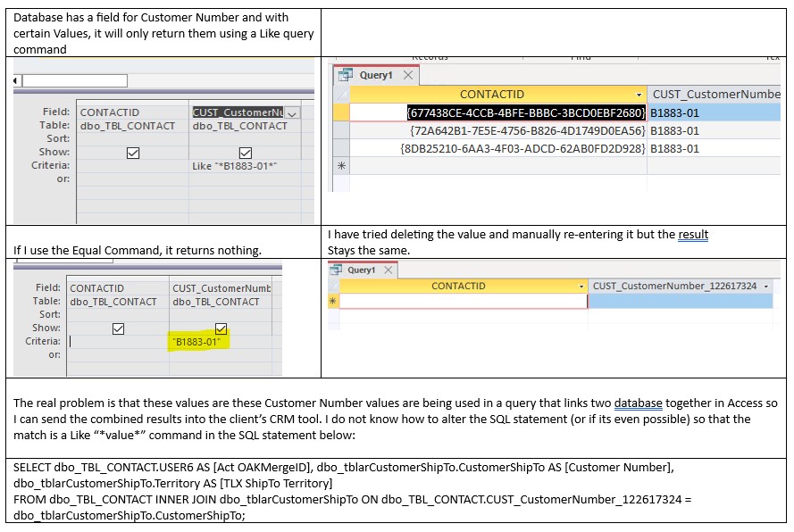The width and height of the screenshot is (794, 532).
Task: Open the CUST_CustomerNu field dropdown in designer
Action: tap(292, 113)
